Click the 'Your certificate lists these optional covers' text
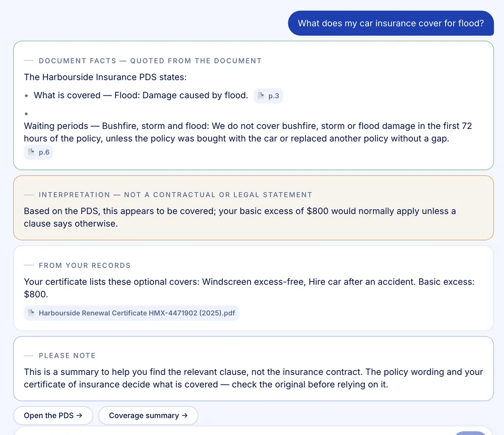The width and height of the screenshot is (504, 435). [249, 288]
